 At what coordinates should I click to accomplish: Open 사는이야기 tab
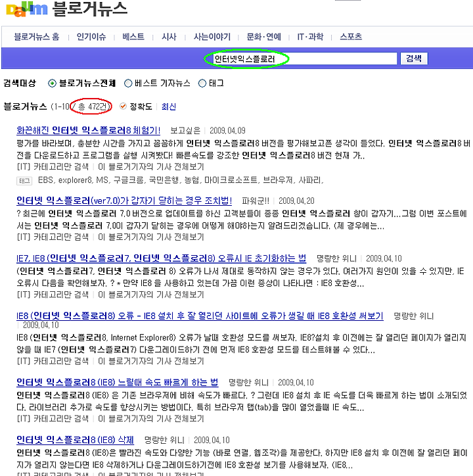(212, 37)
